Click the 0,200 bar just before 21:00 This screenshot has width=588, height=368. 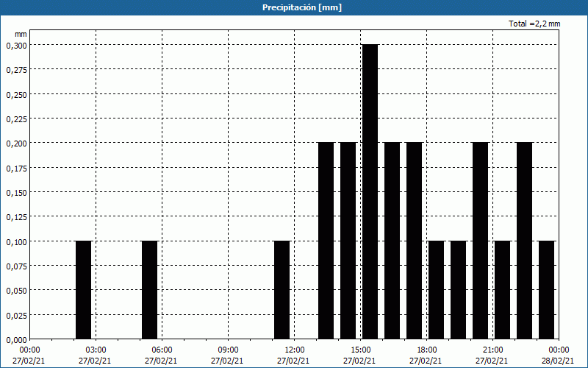(x=481, y=241)
